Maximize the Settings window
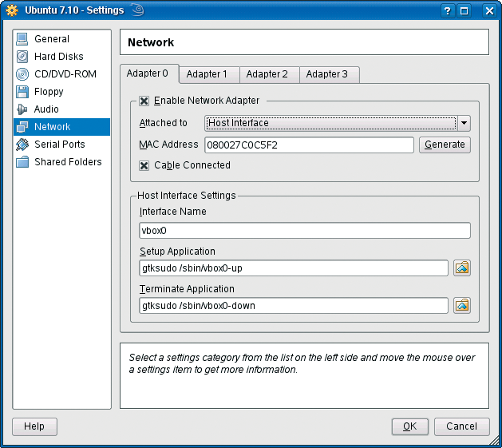Image resolution: width=502 pixels, height=448 pixels. [x=464, y=11]
